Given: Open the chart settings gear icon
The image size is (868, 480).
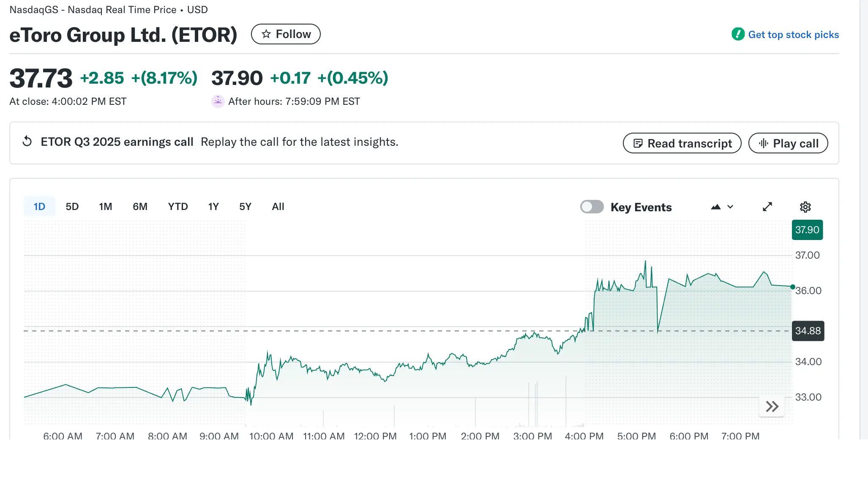Looking at the screenshot, I should [x=805, y=207].
